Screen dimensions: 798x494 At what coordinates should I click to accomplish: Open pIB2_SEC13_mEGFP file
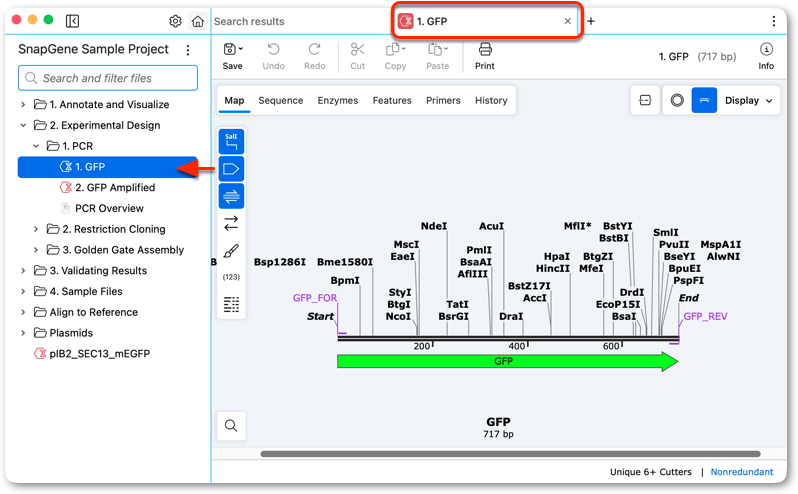click(99, 354)
